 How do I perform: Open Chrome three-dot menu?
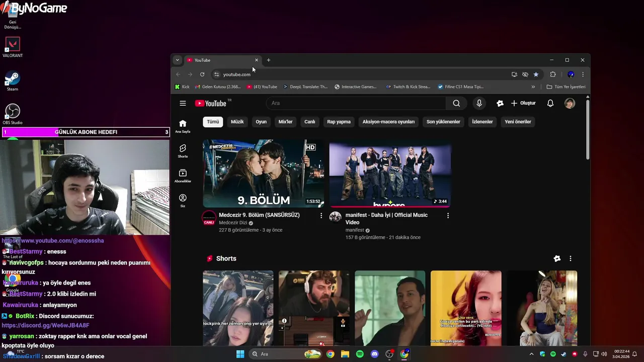583,74
